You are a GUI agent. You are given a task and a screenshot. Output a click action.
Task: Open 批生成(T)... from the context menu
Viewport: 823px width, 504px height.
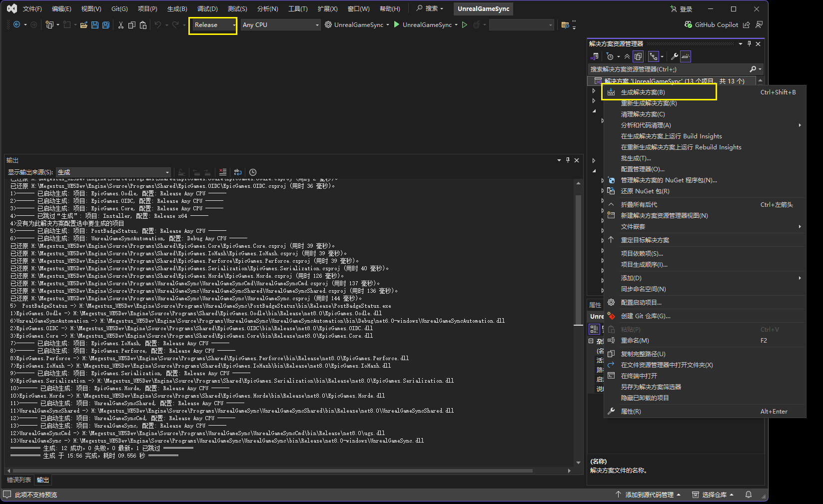point(705,158)
